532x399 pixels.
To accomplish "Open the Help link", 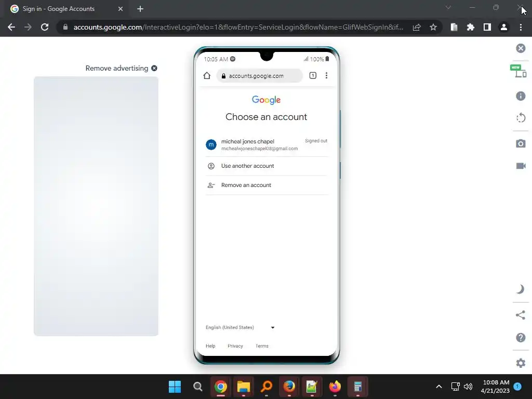I will pyautogui.click(x=210, y=346).
